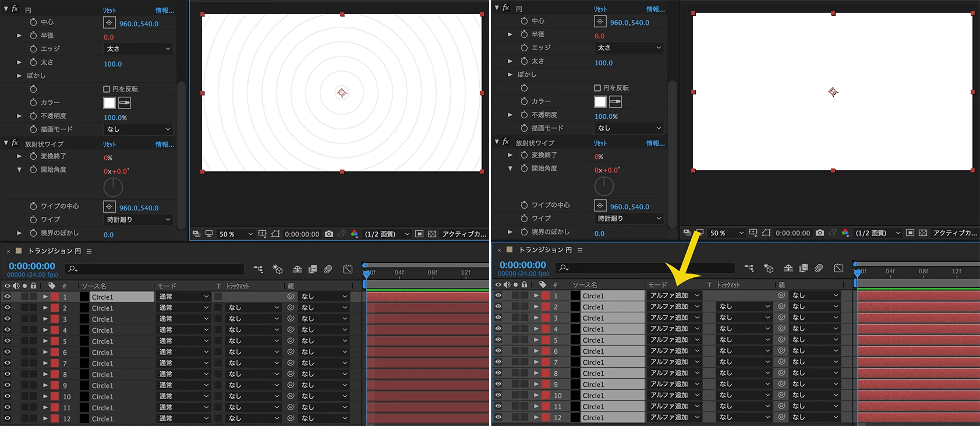Toggle 変換終了 stopwatch in left window
Screen dimensions: 980x426
33,156
